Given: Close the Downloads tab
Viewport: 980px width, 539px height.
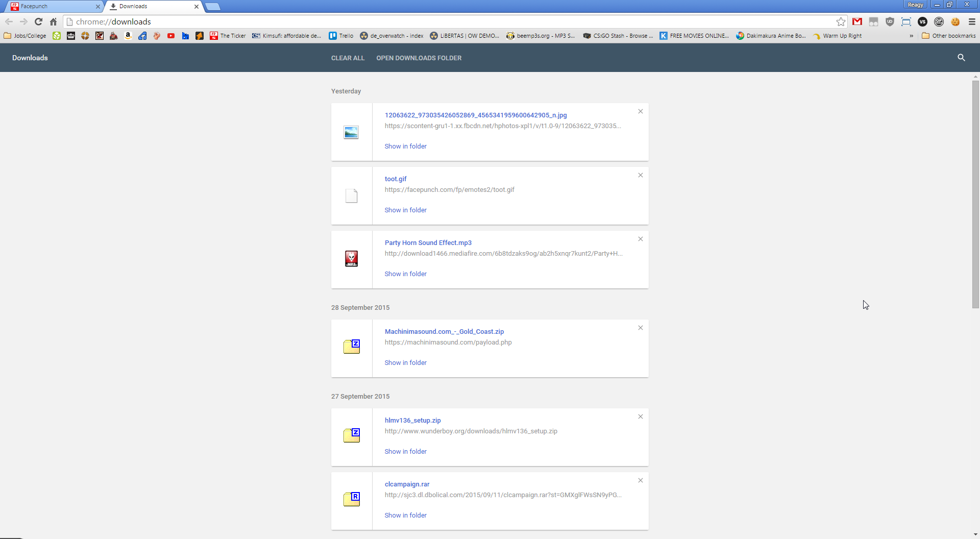Looking at the screenshot, I should pyautogui.click(x=197, y=7).
